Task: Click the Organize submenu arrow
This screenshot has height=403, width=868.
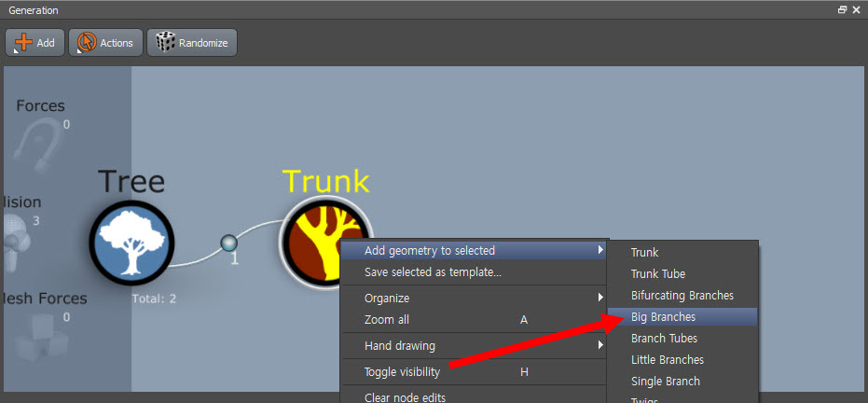Action: point(600,298)
